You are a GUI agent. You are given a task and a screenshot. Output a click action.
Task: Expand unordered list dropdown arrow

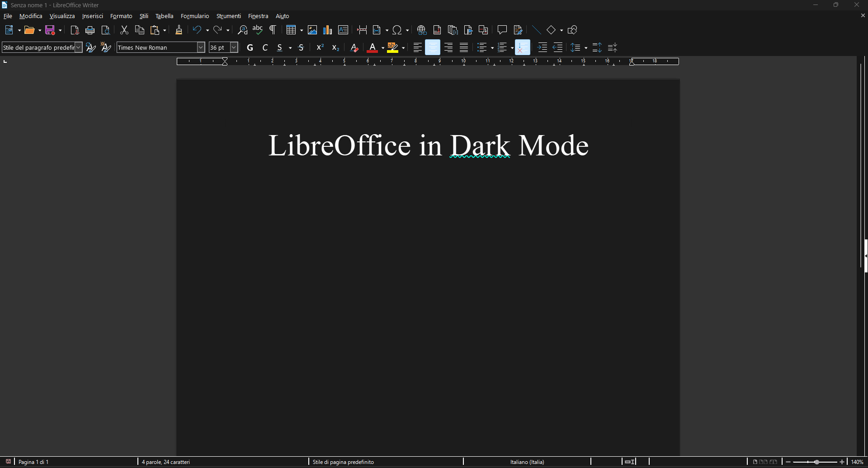(492, 48)
